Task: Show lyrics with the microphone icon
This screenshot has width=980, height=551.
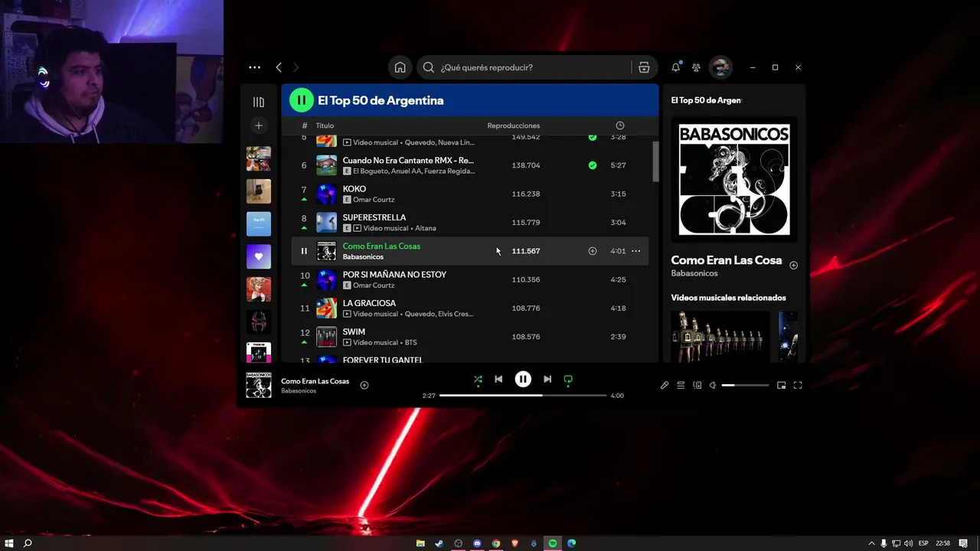Action: point(665,386)
